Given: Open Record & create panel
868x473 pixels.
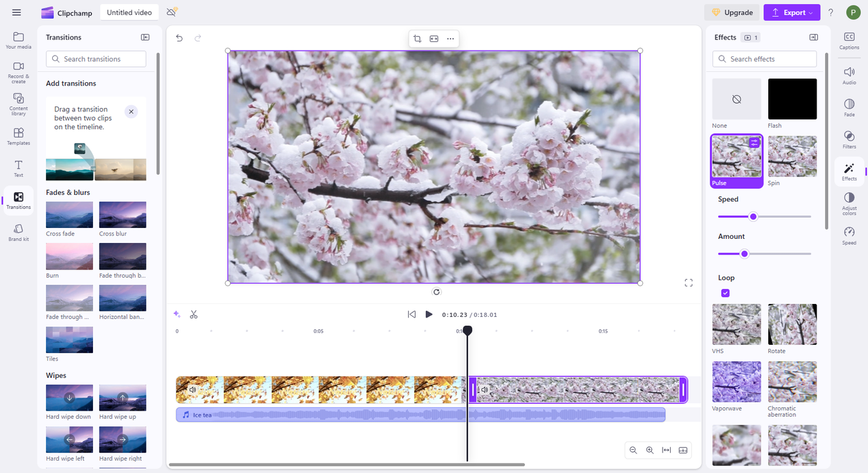Looking at the screenshot, I should 18,72.
